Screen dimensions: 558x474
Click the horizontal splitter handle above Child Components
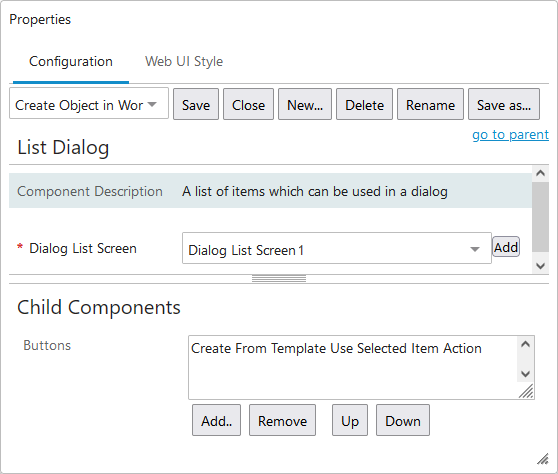tap(279, 279)
